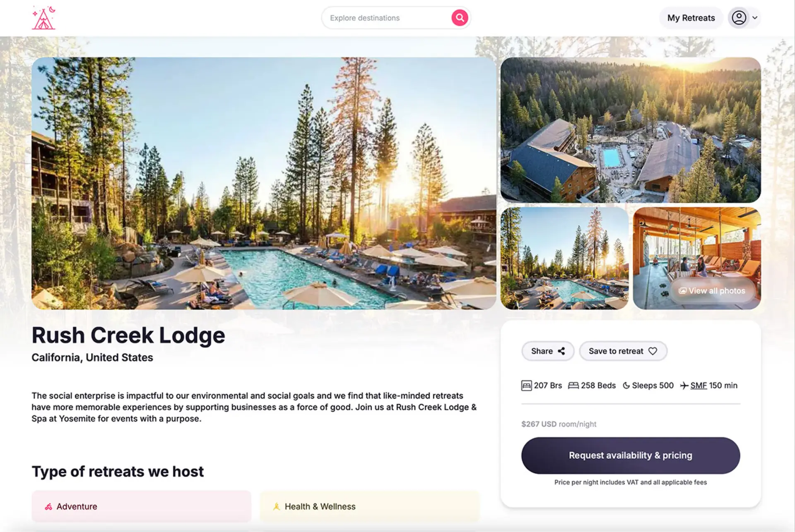Select the Adventure retreat type
The image size is (795, 532).
(141, 506)
